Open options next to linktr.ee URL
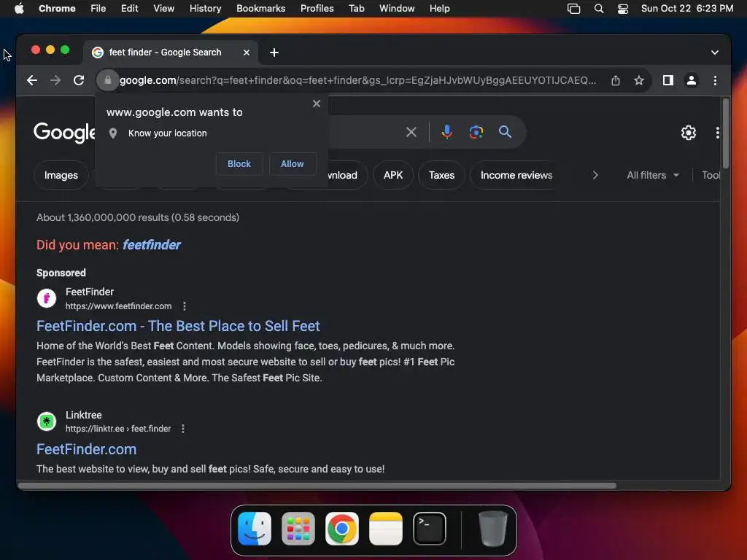 click(183, 429)
